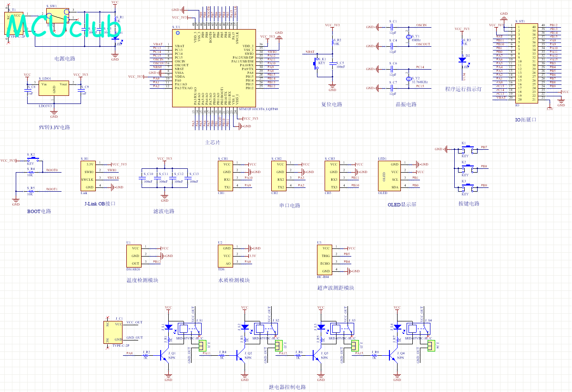This screenshot has height=392, width=572.
Task: Click the '串口电路' section label
Action: point(290,206)
